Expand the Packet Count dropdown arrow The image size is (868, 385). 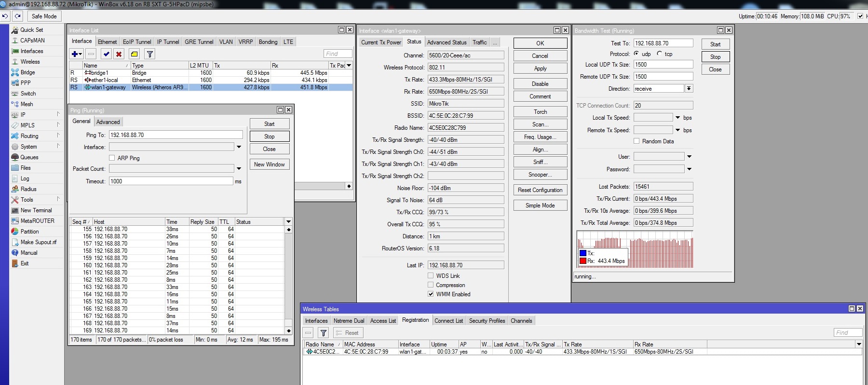tap(239, 169)
